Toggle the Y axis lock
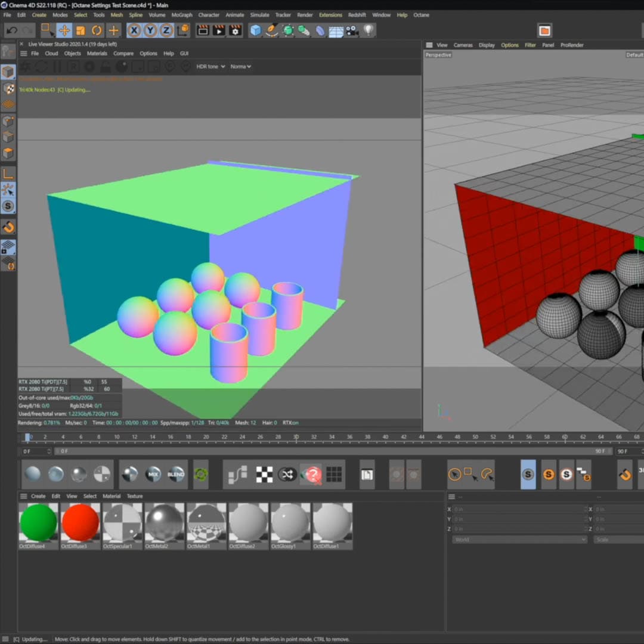The height and width of the screenshot is (644, 644). click(x=150, y=30)
